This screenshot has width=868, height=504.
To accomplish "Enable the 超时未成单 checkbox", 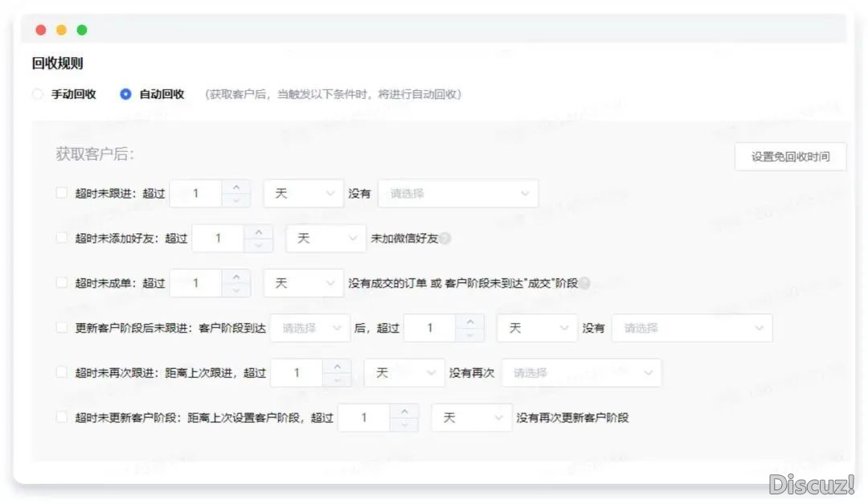I will pyautogui.click(x=61, y=282).
